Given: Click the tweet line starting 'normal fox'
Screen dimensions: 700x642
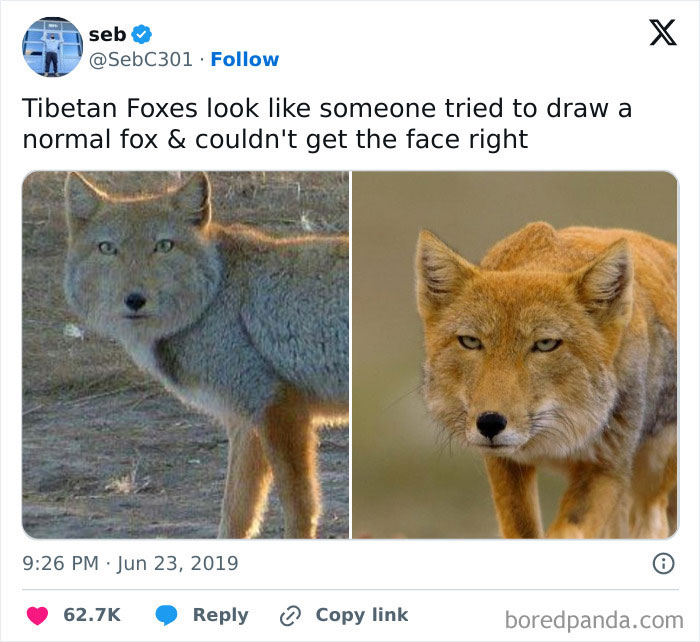Looking at the screenshot, I should point(275,139).
